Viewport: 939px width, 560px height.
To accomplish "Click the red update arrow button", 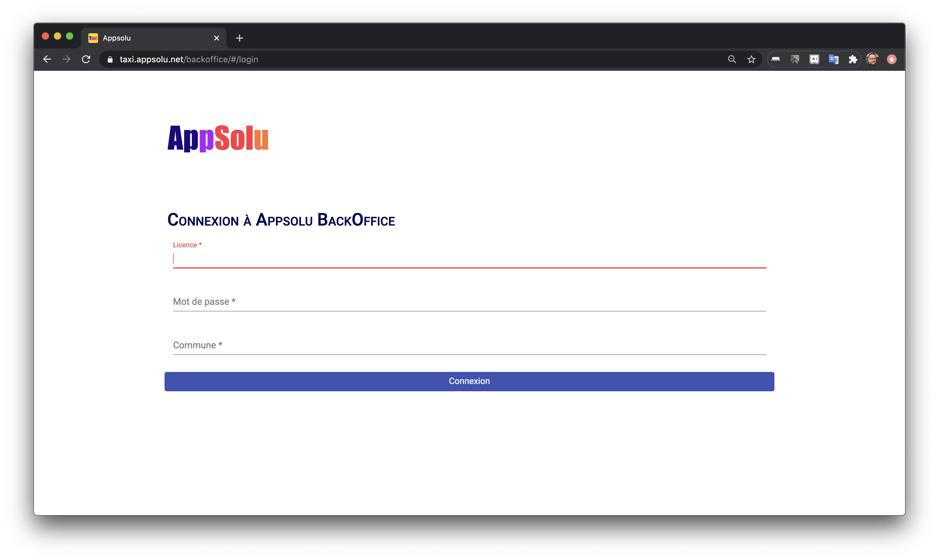I will click(892, 59).
